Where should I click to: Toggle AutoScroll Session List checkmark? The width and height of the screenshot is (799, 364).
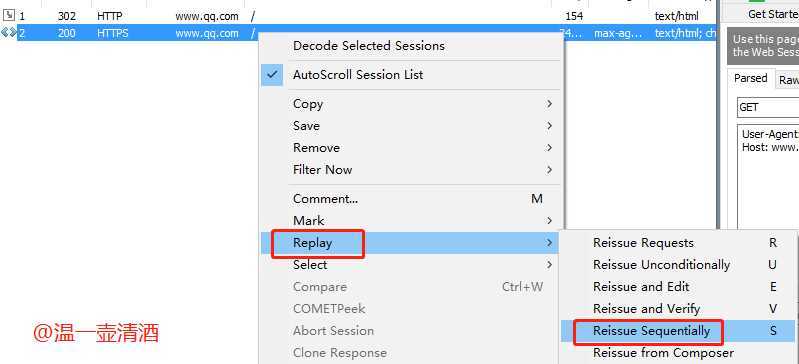click(x=272, y=75)
